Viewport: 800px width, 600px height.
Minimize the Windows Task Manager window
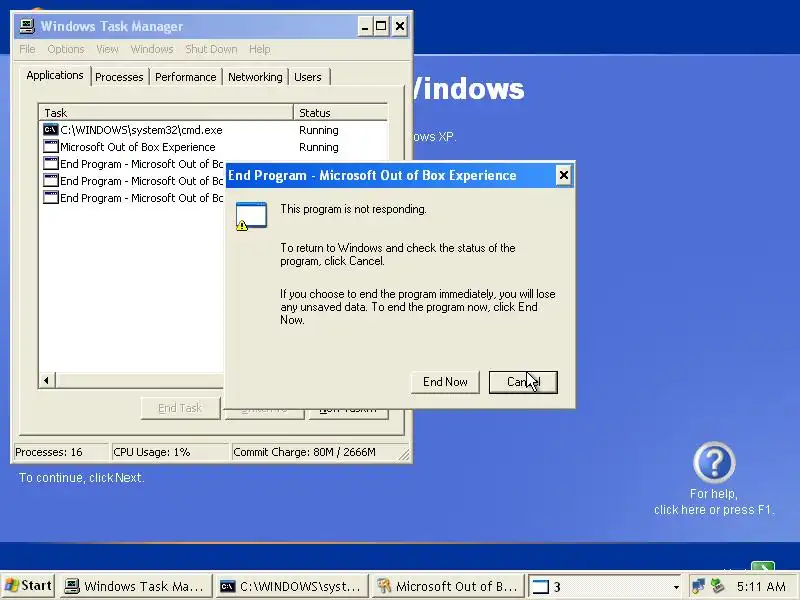pyautogui.click(x=364, y=26)
